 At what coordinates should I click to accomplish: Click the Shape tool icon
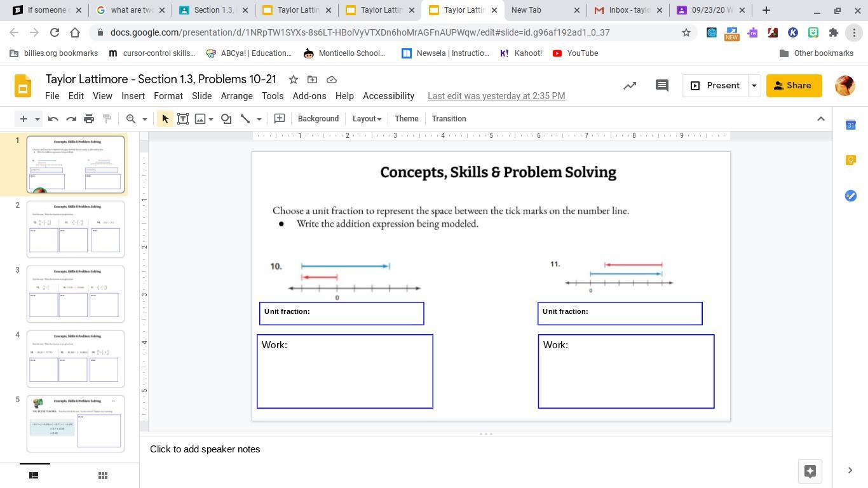pyautogui.click(x=226, y=119)
